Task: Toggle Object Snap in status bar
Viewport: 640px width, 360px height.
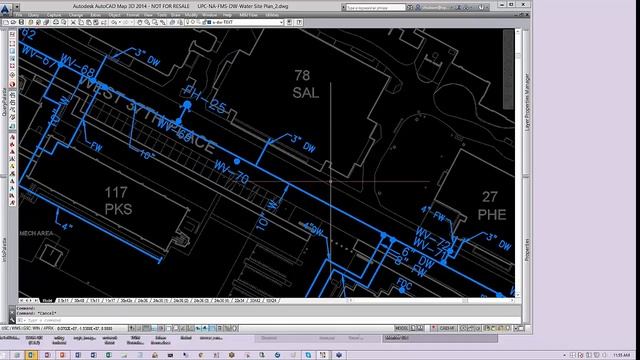Action: tap(168, 328)
